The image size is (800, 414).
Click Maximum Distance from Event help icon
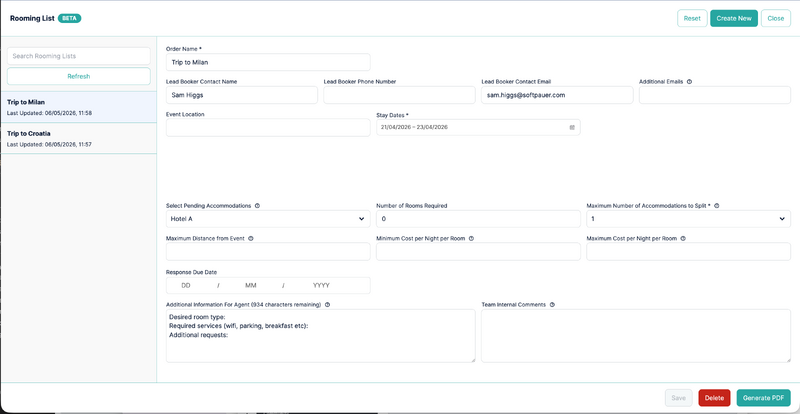point(251,238)
